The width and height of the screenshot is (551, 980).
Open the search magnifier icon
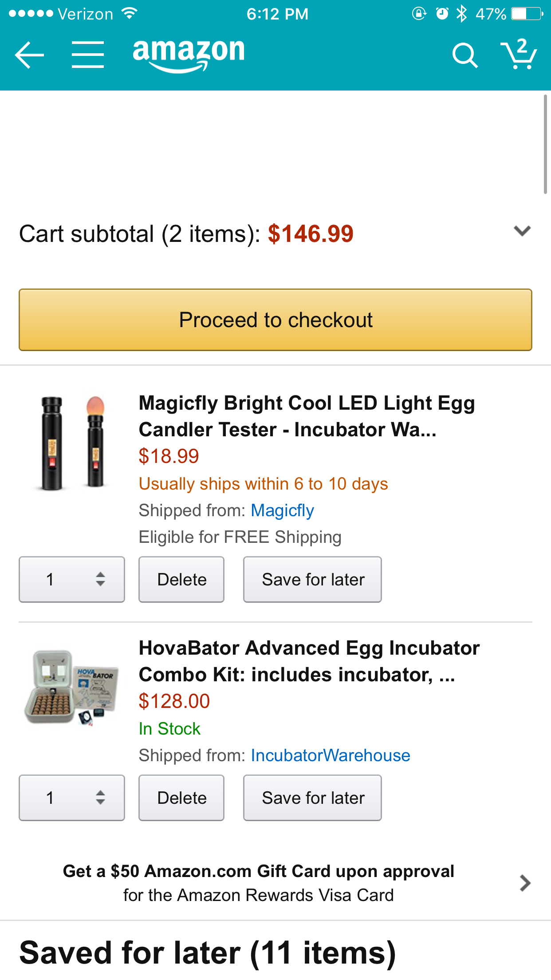[x=464, y=55]
